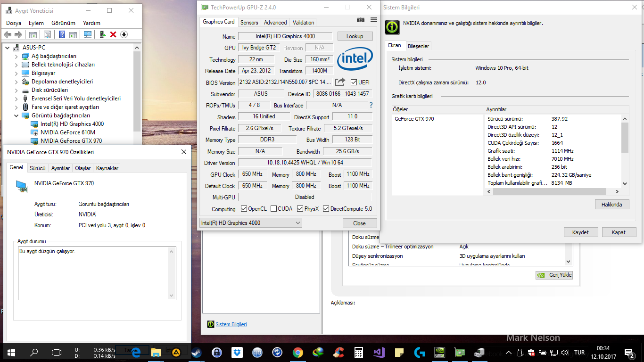This screenshot has width=644, height=362.
Task: Click the BIOS share export icon in GPU-Z
Action: click(340, 82)
